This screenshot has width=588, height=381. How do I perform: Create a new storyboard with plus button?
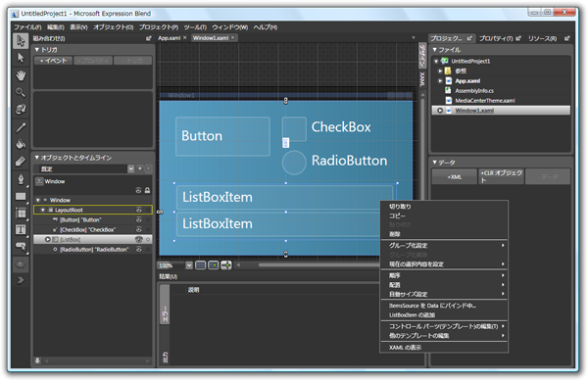tap(140, 168)
